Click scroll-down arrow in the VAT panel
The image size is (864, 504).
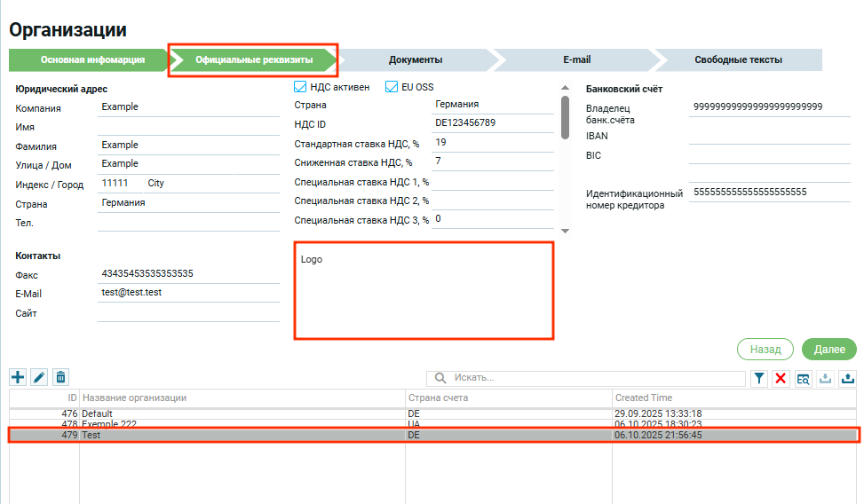click(565, 231)
